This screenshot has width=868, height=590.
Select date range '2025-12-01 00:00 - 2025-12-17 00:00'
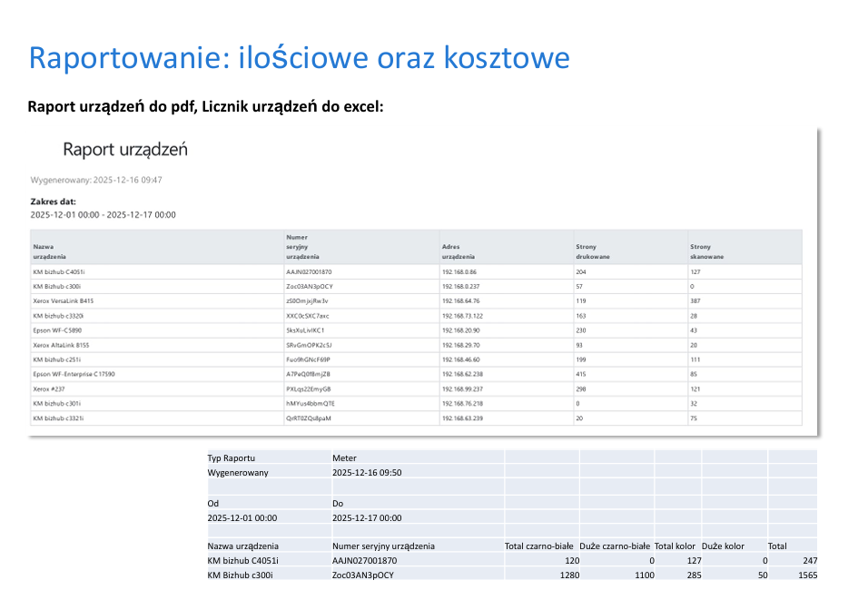click(x=103, y=215)
